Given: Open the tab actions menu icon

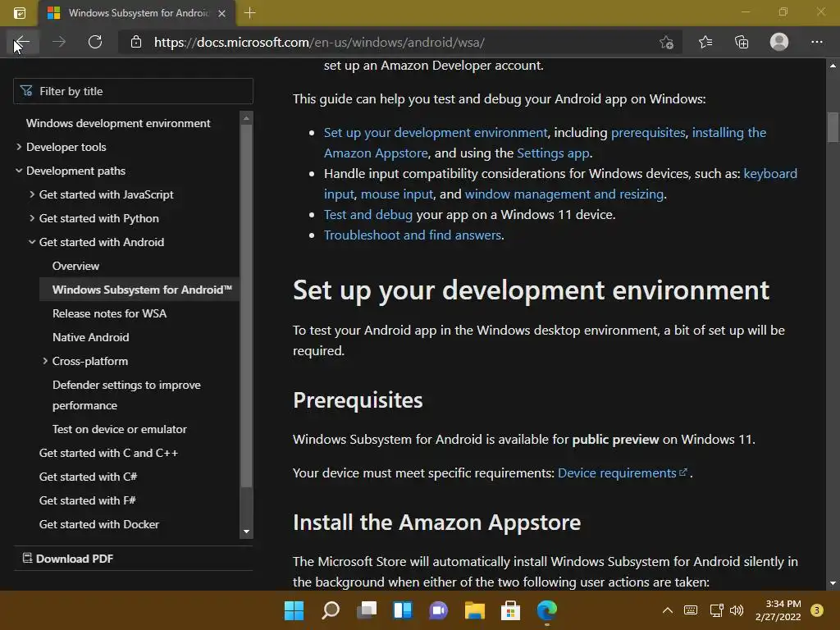Looking at the screenshot, I should point(20,13).
